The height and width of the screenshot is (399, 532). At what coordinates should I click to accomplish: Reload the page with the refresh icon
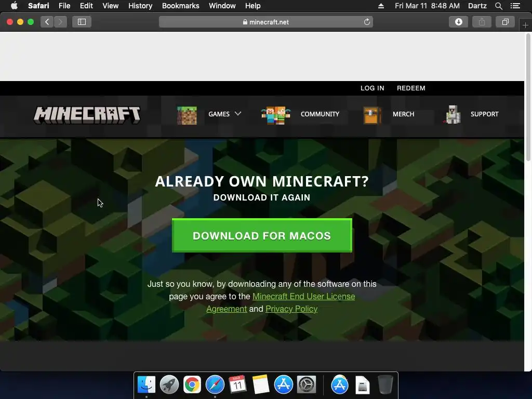(367, 22)
